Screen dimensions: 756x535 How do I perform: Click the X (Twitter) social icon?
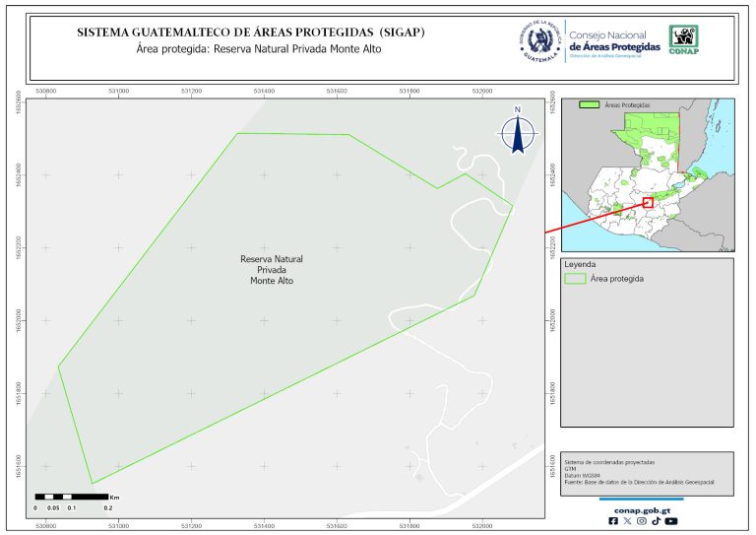(x=628, y=521)
